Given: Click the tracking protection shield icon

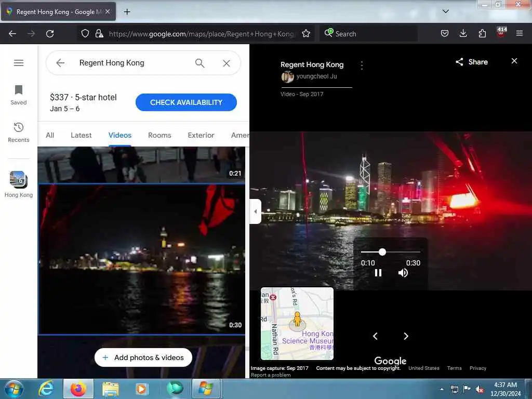Looking at the screenshot, I should coord(85,33).
